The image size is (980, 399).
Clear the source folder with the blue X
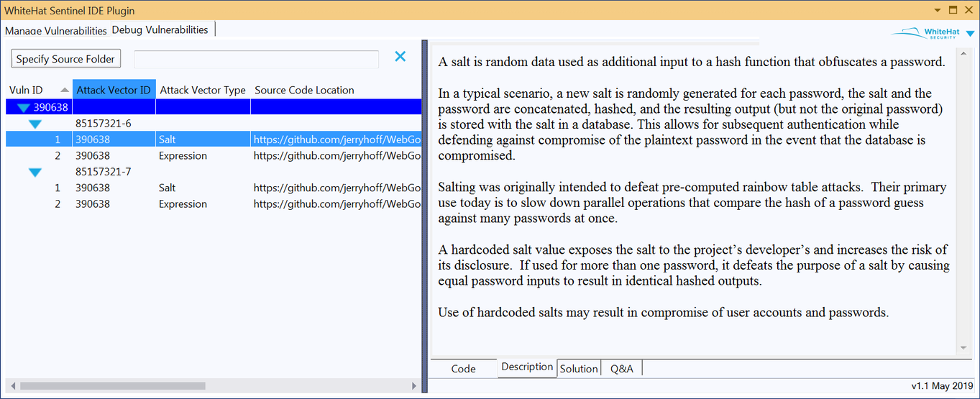pos(400,56)
